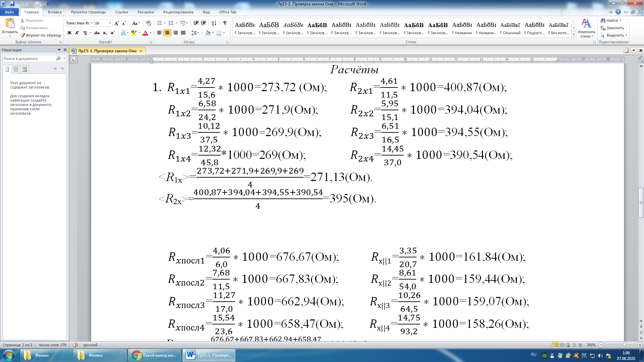
Task: Open Chrome window in taskbar
Action: coord(155,355)
